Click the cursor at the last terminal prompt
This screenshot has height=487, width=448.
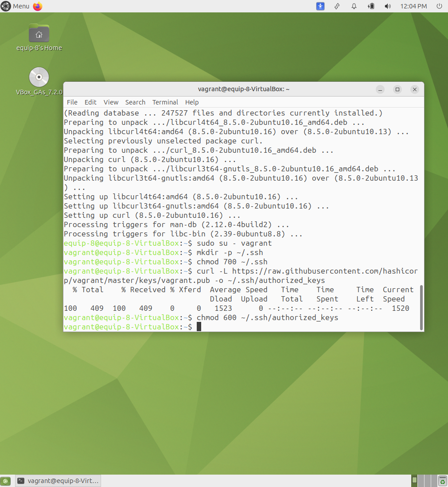pyautogui.click(x=199, y=327)
